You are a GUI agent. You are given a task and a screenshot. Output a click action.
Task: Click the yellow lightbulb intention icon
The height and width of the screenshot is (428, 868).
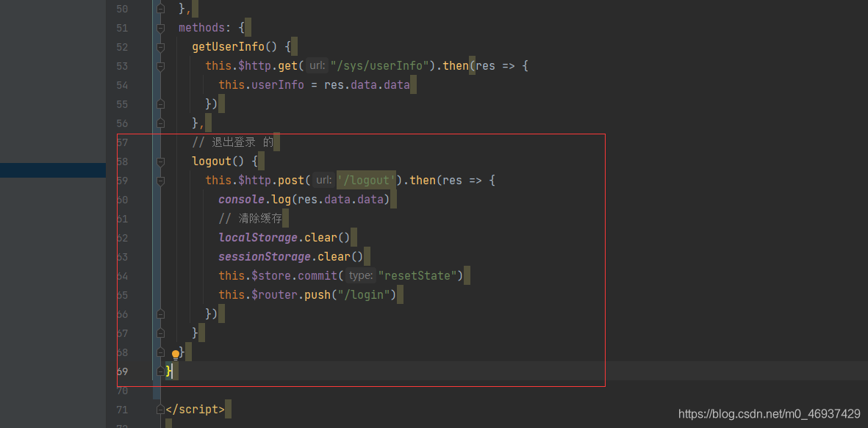click(x=176, y=355)
